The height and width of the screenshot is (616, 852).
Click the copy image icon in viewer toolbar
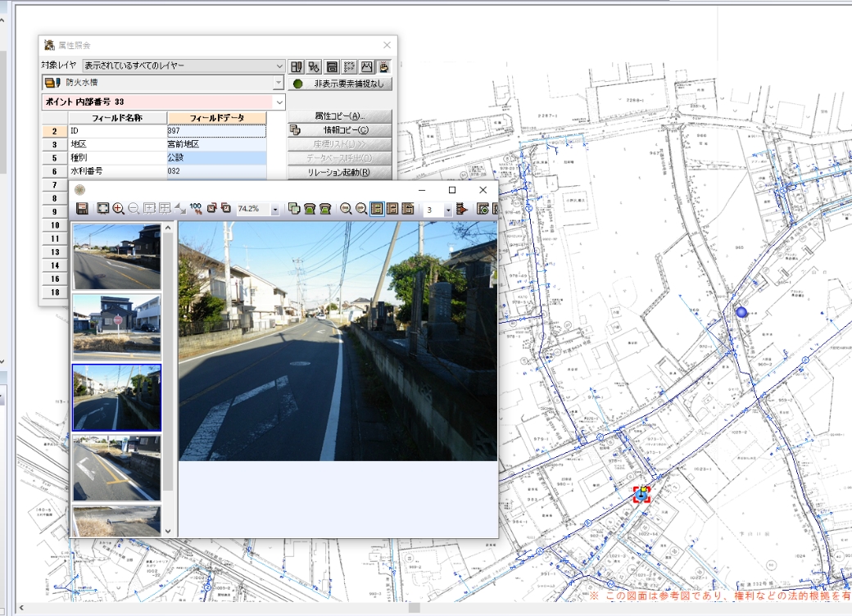coord(294,209)
